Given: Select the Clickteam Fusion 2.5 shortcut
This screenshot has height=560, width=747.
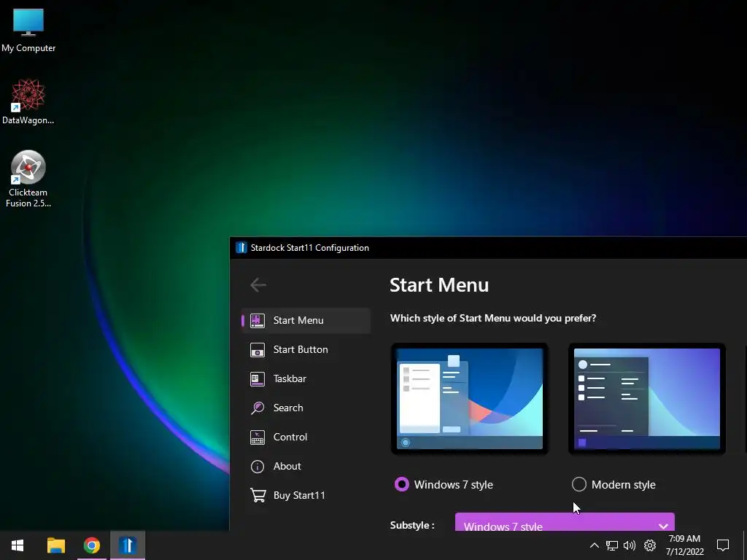Looking at the screenshot, I should pos(28,179).
